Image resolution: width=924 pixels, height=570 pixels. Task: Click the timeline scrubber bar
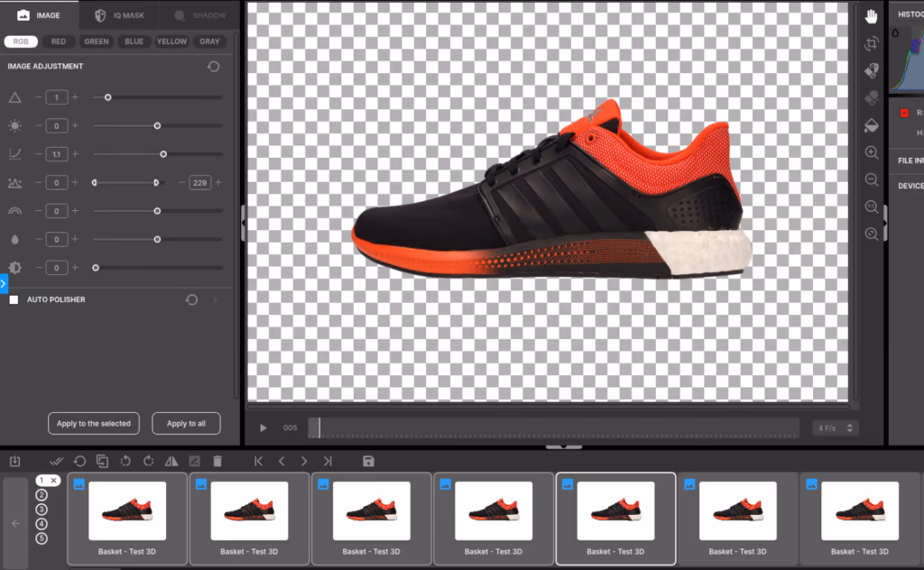pyautogui.click(x=553, y=428)
